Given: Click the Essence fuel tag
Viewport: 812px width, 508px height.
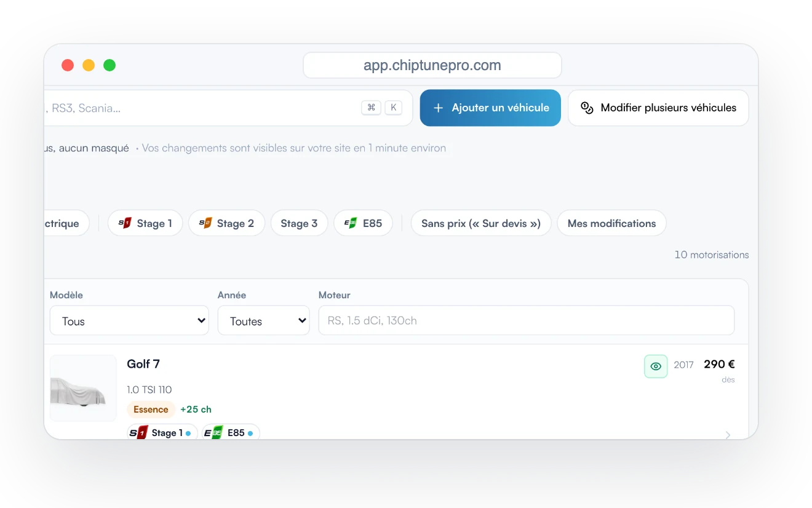Looking at the screenshot, I should (151, 410).
